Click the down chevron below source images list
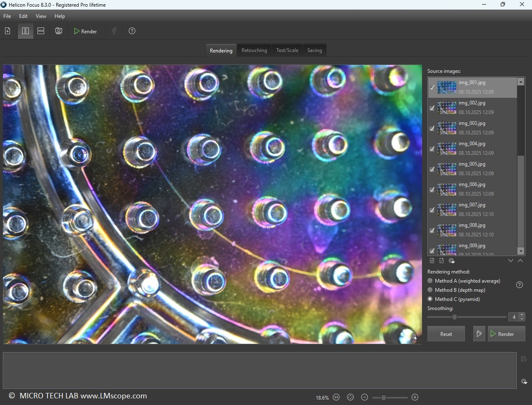Image resolution: width=532 pixels, height=405 pixels. click(x=511, y=261)
